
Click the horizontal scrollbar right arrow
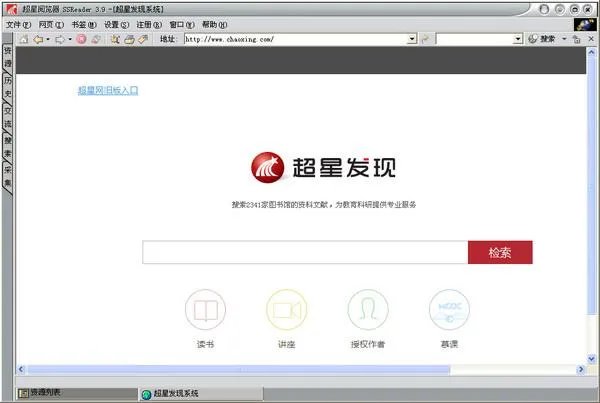coord(581,370)
